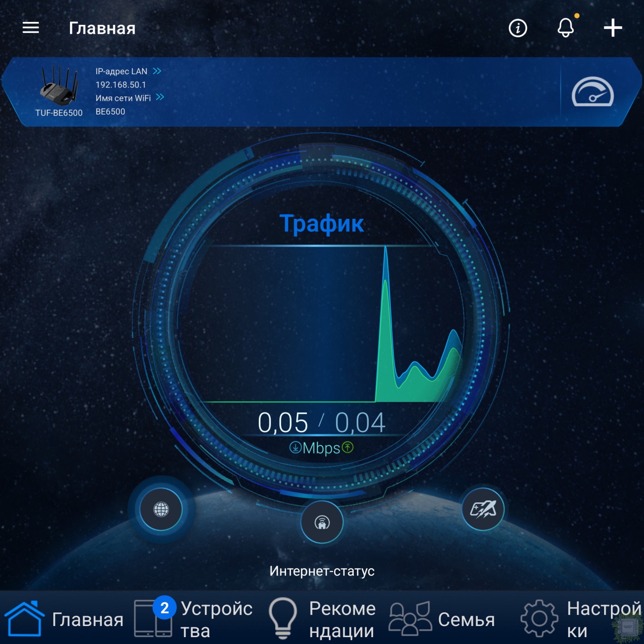Image resolution: width=644 pixels, height=644 pixels.
Task: Open the hamburger menu
Action: pos(30,28)
